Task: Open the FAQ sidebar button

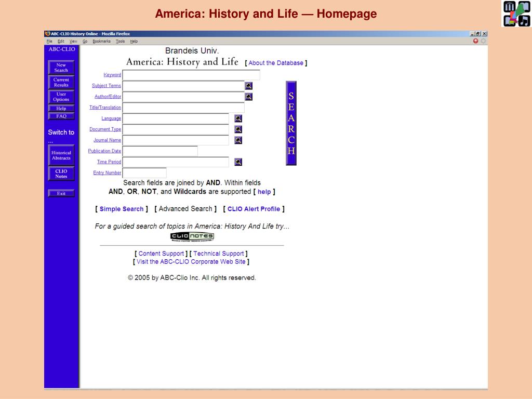Action: pos(61,116)
